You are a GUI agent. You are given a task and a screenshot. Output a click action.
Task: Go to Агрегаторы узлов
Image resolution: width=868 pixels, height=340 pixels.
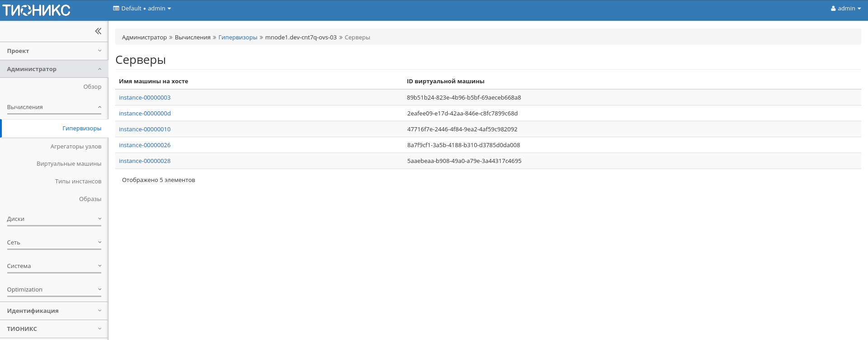(76, 147)
